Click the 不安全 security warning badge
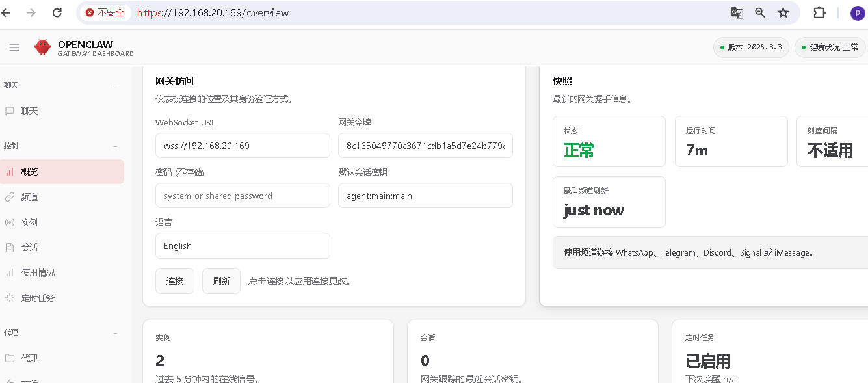Image resolution: width=868 pixels, height=383 pixels. pos(105,12)
